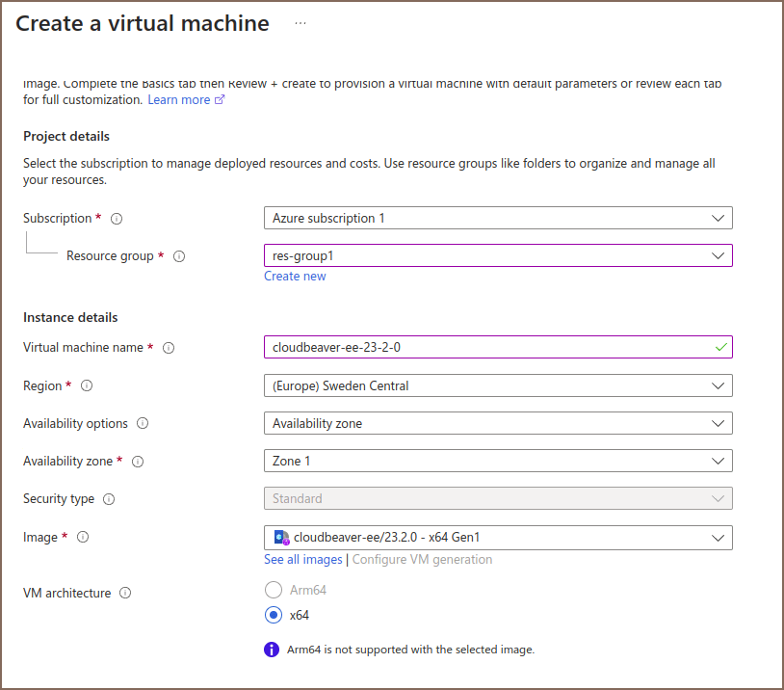784x690 pixels.
Task: Click the VM architecture info icon
Action: [125, 594]
